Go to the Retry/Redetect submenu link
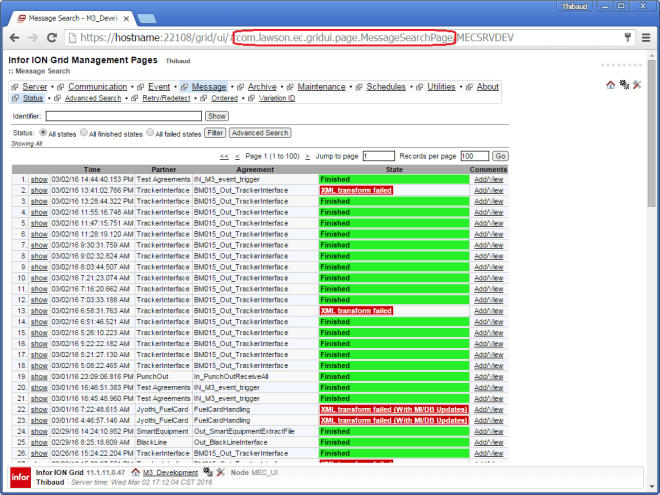The image size is (660, 495). click(x=164, y=98)
